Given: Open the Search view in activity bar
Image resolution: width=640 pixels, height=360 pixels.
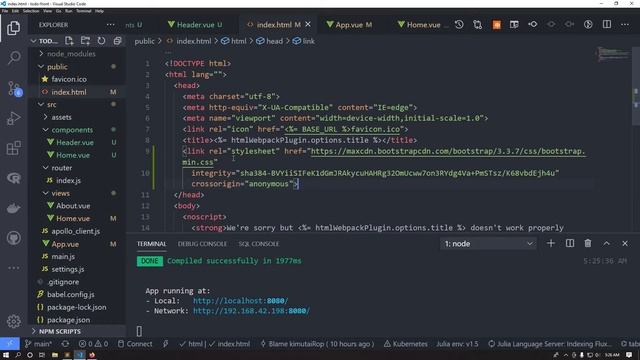Looking at the screenshot, I should 14,58.
